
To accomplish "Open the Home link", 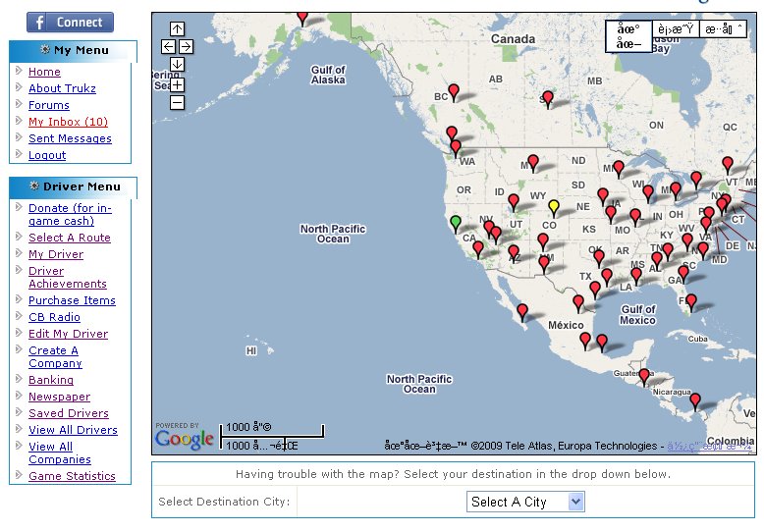I will (44, 72).
